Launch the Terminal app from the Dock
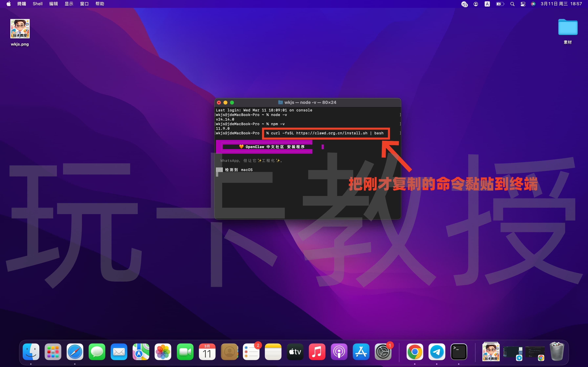 (x=459, y=351)
